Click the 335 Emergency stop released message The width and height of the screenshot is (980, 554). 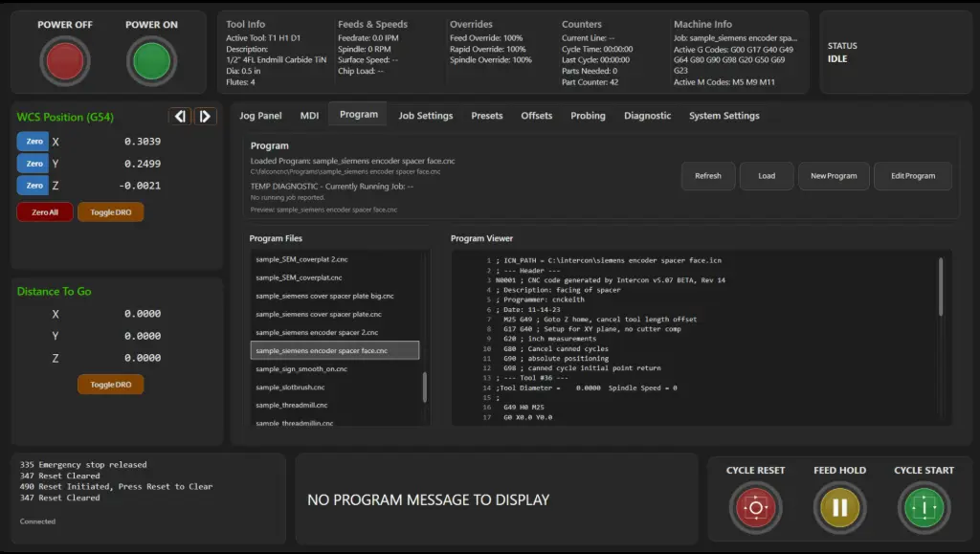coord(83,465)
